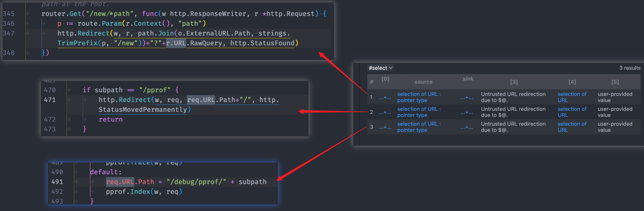Click line number 348 in the gutter
644x211 pixels.
9,53
